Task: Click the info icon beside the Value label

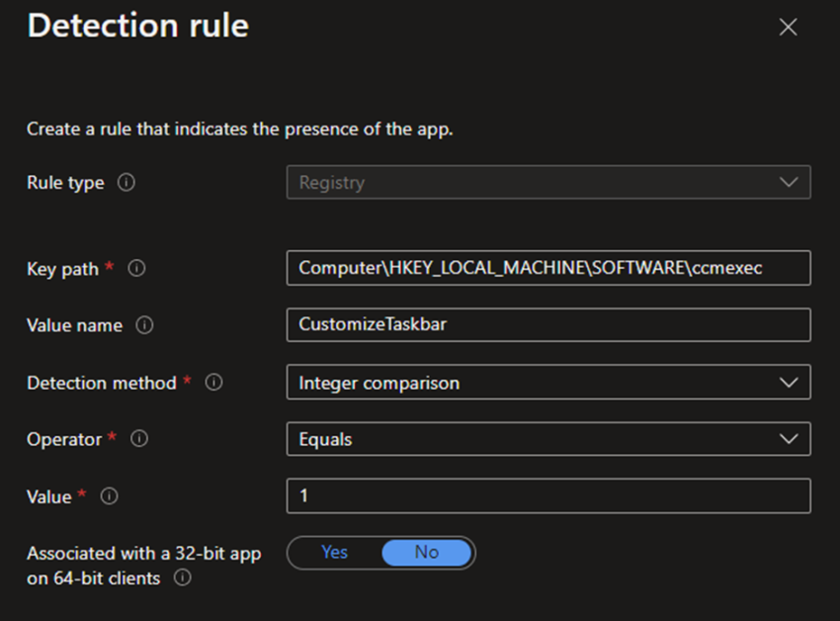Action: pyautogui.click(x=109, y=496)
